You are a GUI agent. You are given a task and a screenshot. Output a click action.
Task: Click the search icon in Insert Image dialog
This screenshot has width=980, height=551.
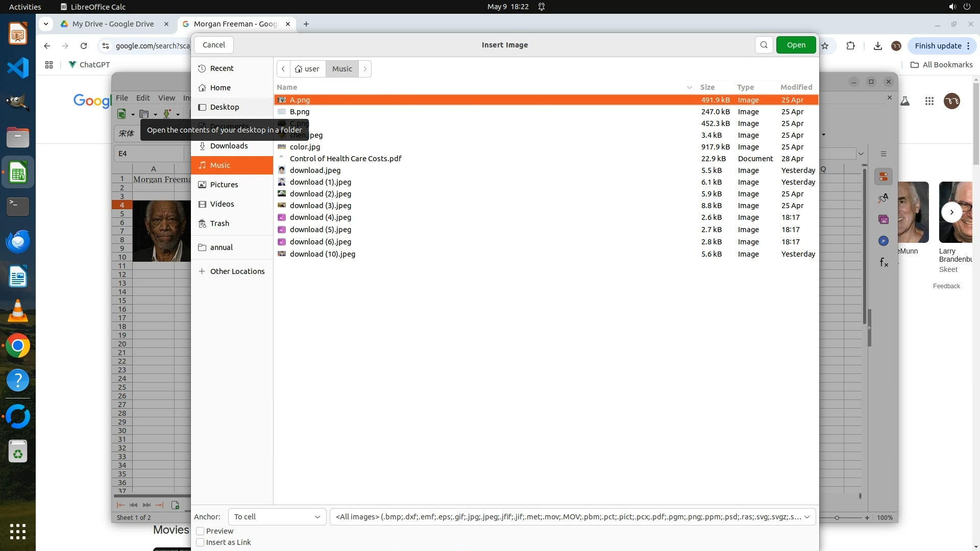[x=764, y=45]
